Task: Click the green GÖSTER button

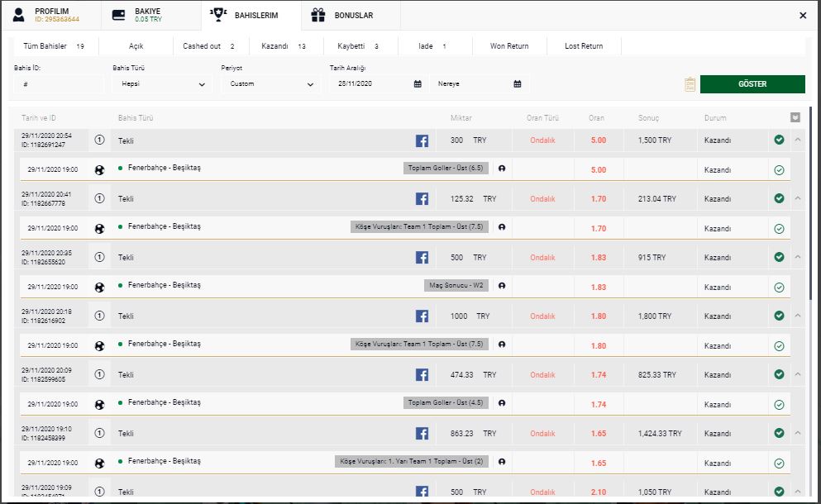Action: click(x=752, y=83)
